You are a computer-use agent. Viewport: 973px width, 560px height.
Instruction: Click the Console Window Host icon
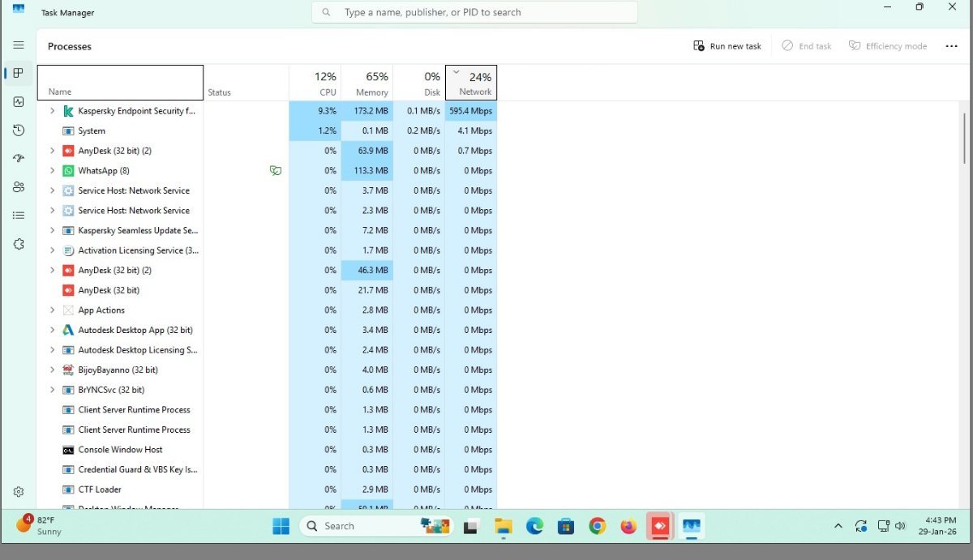(69, 450)
